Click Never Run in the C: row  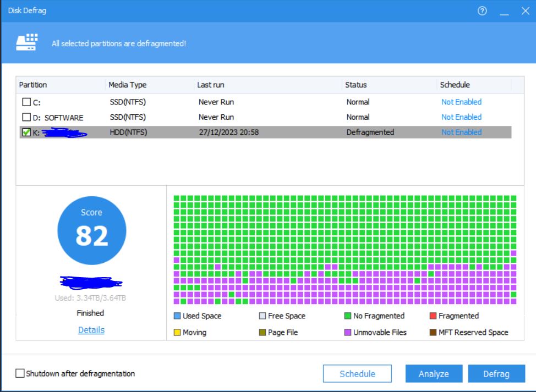point(216,102)
